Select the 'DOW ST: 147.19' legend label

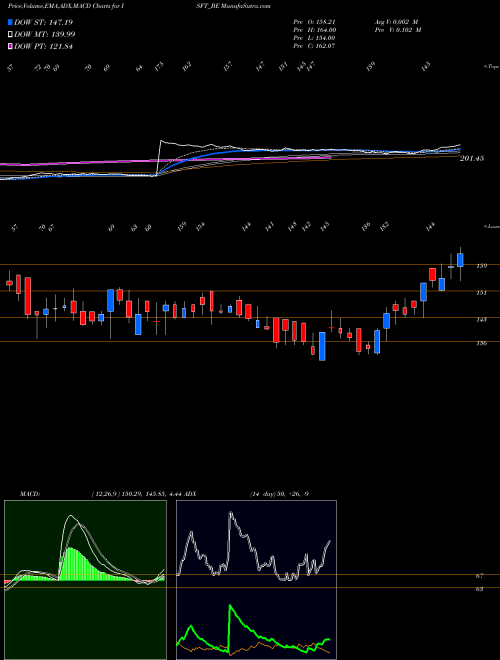(43, 22)
